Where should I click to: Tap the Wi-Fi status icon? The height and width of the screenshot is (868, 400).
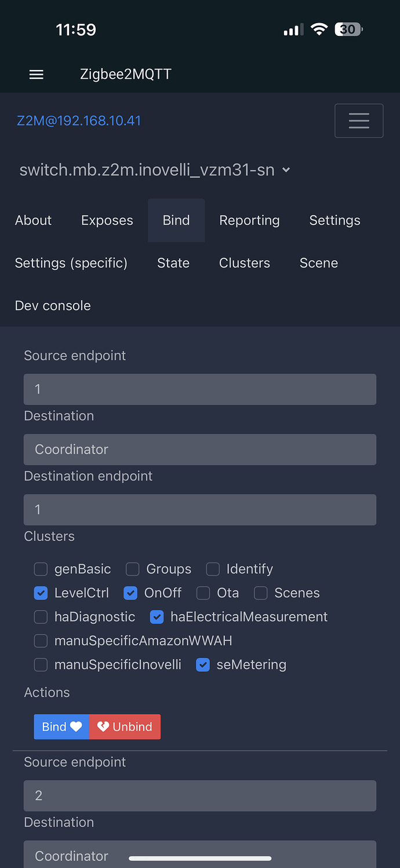319,30
